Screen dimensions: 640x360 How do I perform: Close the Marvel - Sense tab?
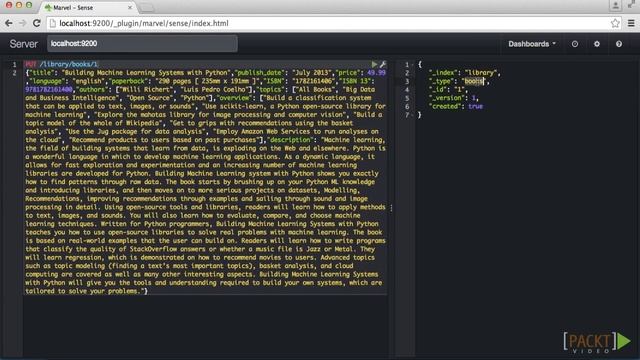tap(130, 7)
